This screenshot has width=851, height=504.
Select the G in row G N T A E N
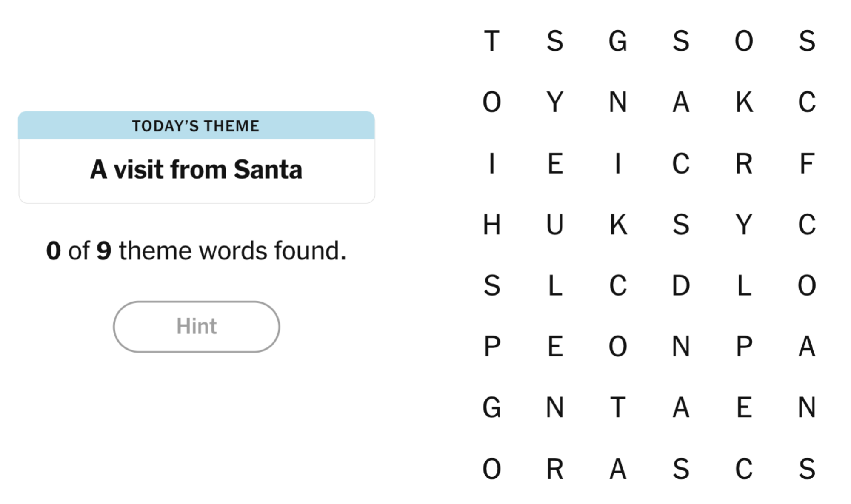(492, 407)
